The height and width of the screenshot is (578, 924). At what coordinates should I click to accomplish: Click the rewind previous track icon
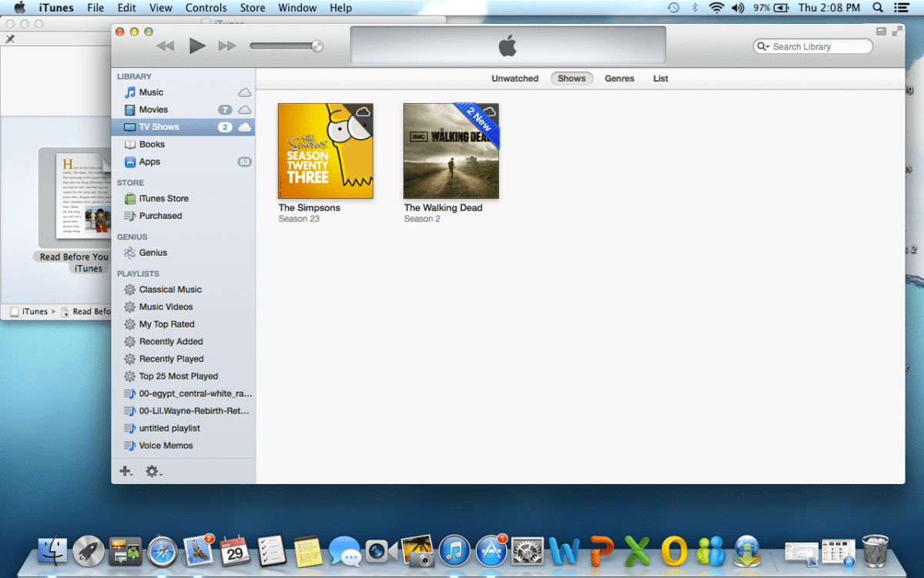coord(165,46)
